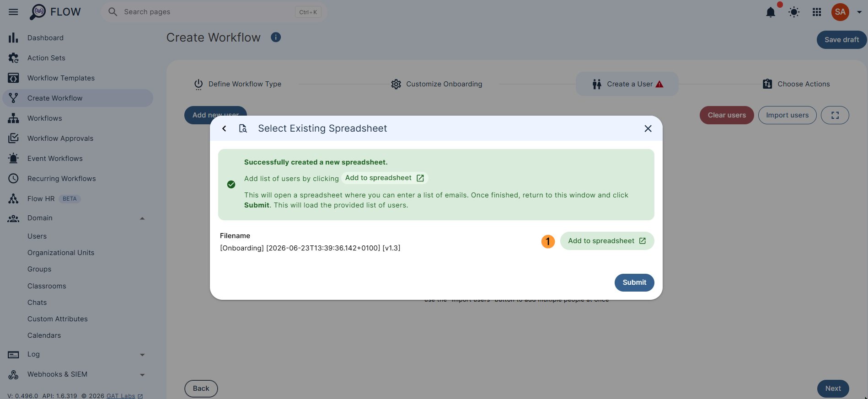Click the Log icon in sidebar
868x399 pixels.
(13, 355)
